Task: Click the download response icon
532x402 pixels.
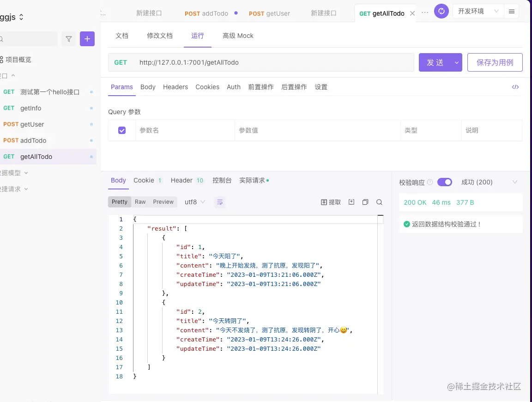Action: coord(351,202)
